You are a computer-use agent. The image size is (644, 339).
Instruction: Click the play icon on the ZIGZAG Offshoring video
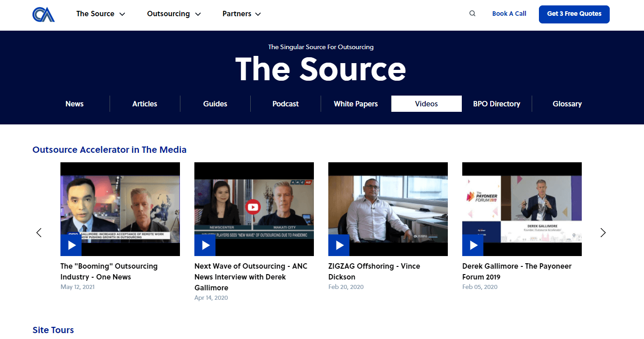339,245
